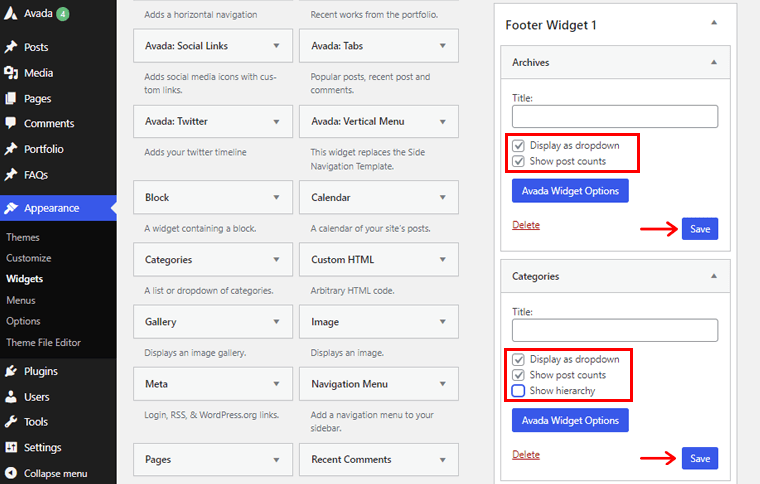
Task: Click the Tools wrench icon
Action: 11,422
